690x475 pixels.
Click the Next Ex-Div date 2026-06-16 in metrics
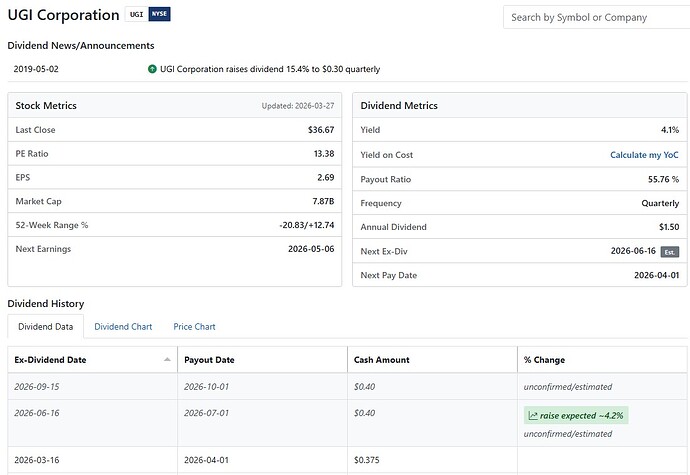(x=633, y=251)
